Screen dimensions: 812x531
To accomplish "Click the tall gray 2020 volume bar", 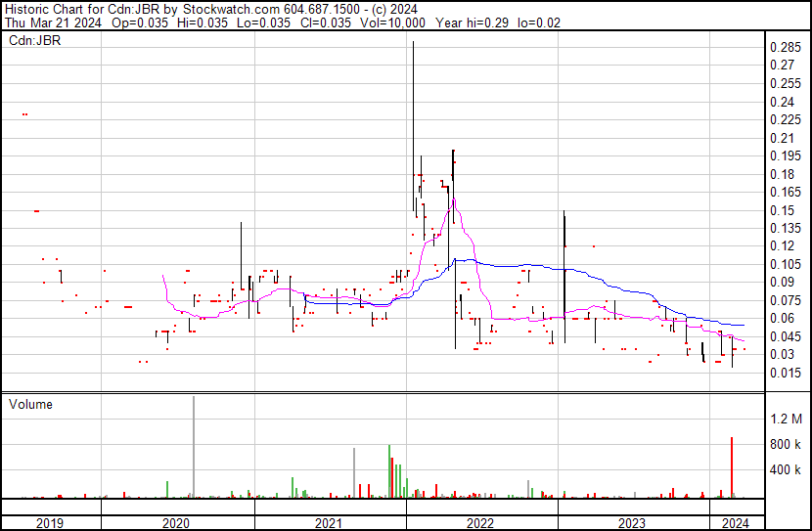I will tap(194, 447).
